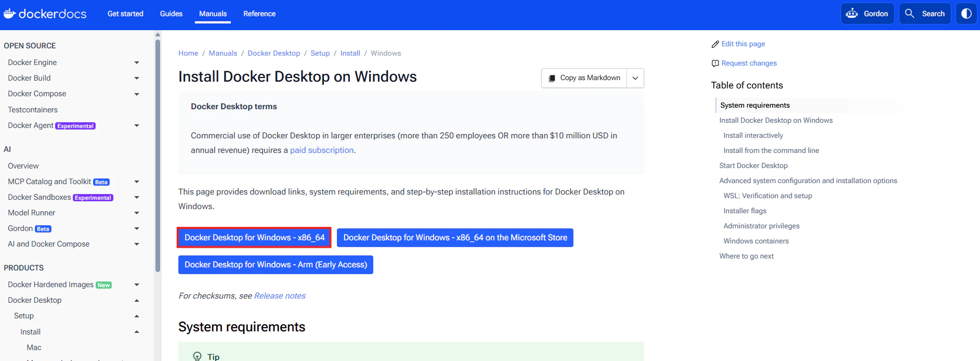Jump to WSL: Verification and setup
Screen dimensions: 980x361
pyautogui.click(x=768, y=196)
